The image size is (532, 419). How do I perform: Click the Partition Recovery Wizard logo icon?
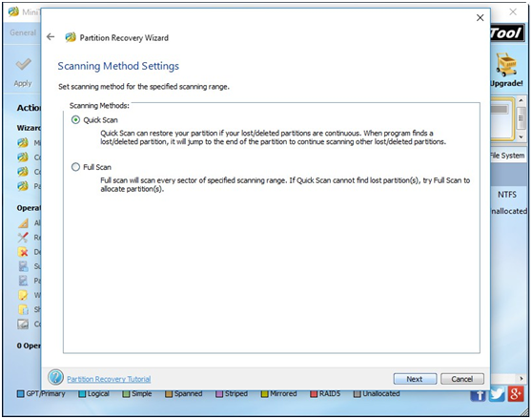click(71, 37)
